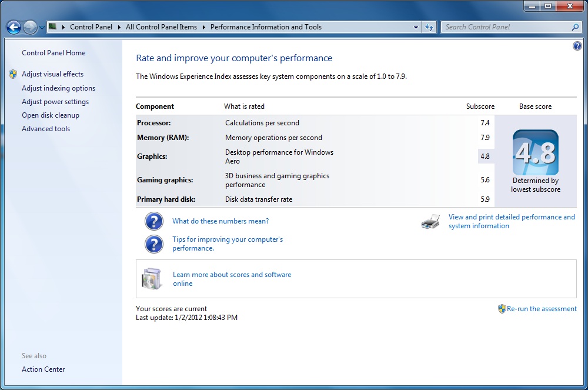Click the Primary hard disk subscore 5.9
Image resolution: width=588 pixels, height=390 pixels.
(485, 199)
